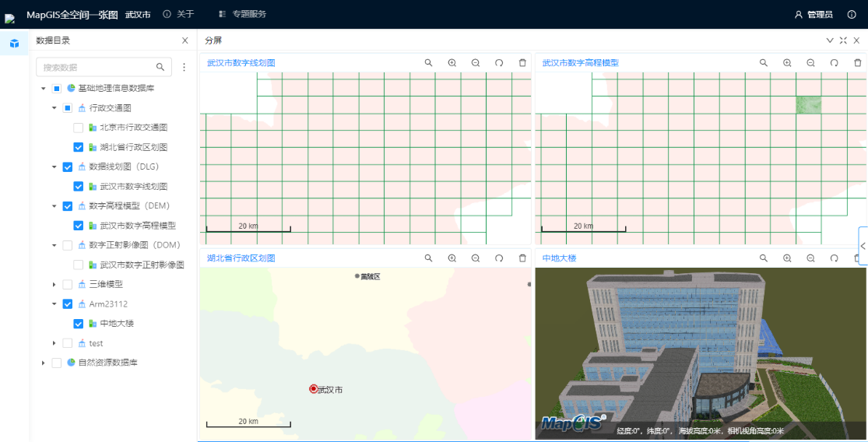868x442 pixels.
Task: Uncheck 湖北省行政区划图 checkbox
Action: click(79, 147)
